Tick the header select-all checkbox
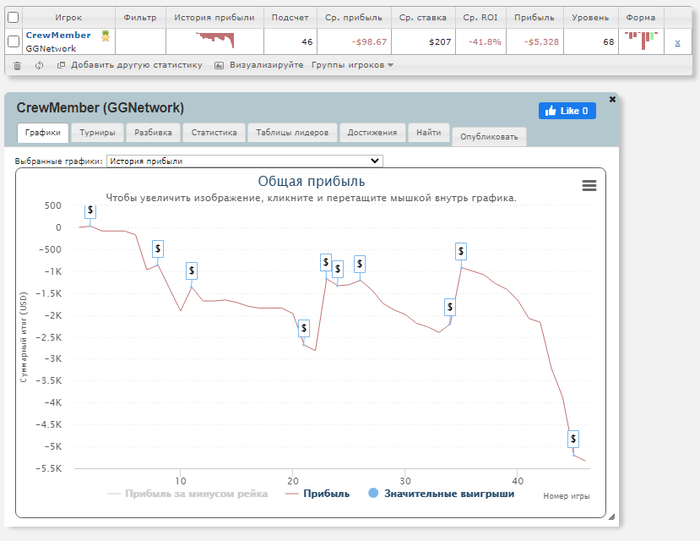The width and height of the screenshot is (700, 541). pos(13,17)
